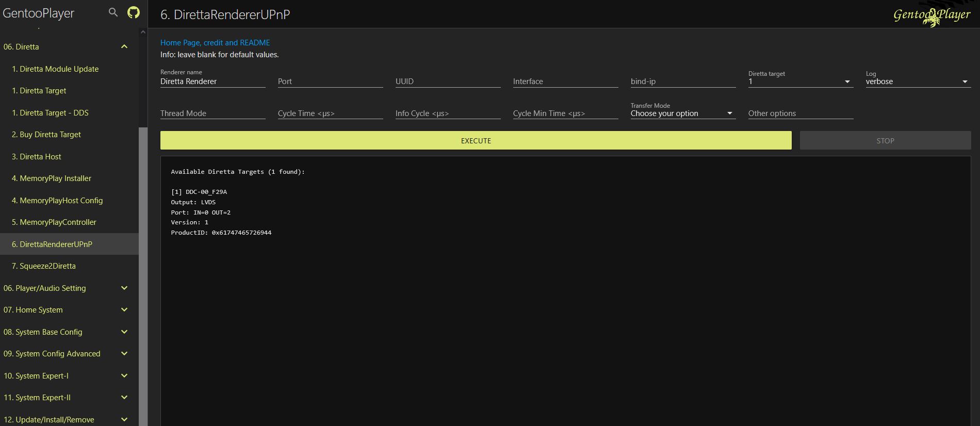
Task: Select the 07. Home System label
Action: (x=33, y=310)
